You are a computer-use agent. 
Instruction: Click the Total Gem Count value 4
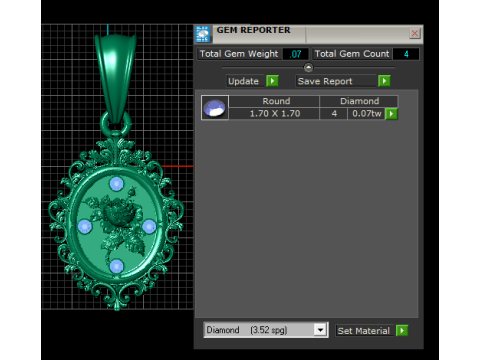(406, 54)
